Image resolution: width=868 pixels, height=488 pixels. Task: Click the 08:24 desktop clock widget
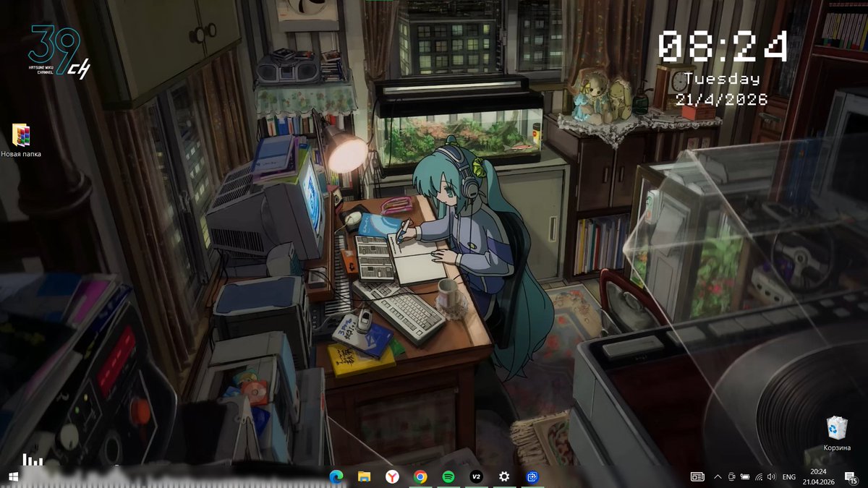tap(722, 46)
